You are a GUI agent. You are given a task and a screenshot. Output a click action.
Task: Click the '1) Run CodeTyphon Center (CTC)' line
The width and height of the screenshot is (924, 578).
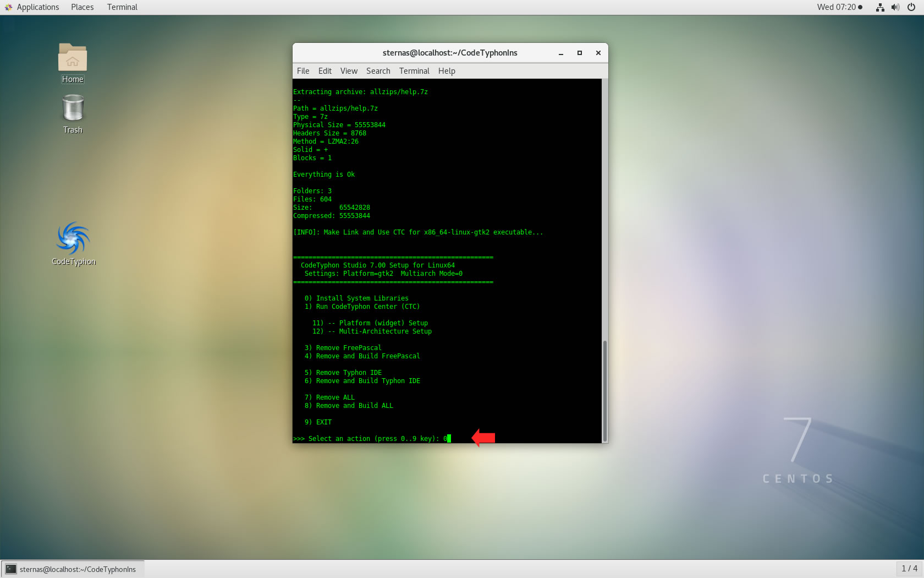(362, 307)
